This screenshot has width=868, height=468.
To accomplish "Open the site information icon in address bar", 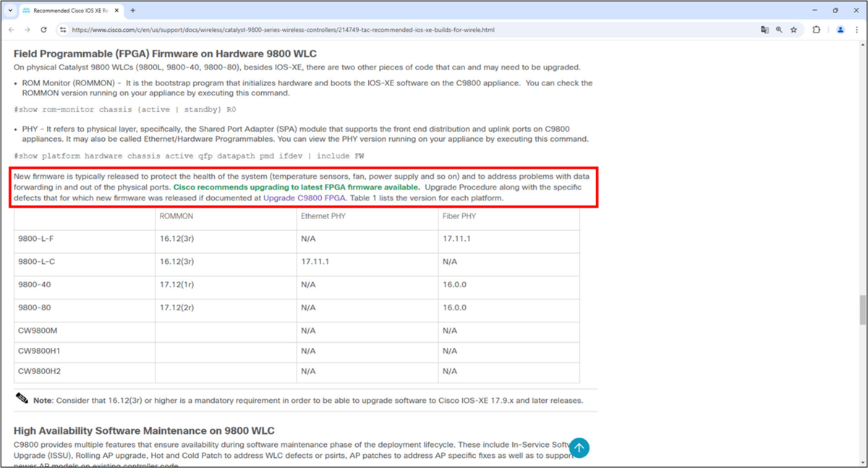I will pos(63,30).
